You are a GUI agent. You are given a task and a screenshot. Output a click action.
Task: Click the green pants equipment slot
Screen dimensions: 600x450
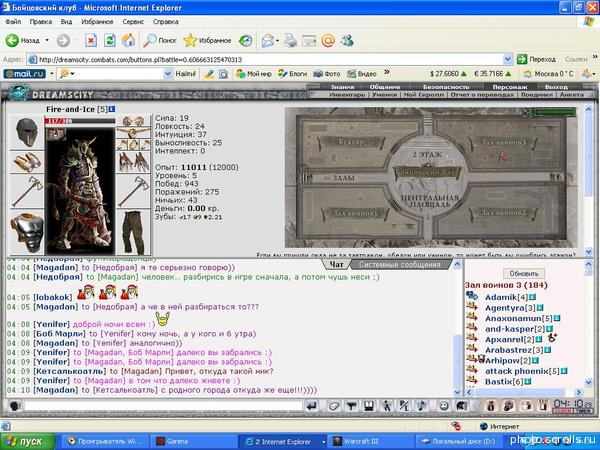(x=133, y=232)
